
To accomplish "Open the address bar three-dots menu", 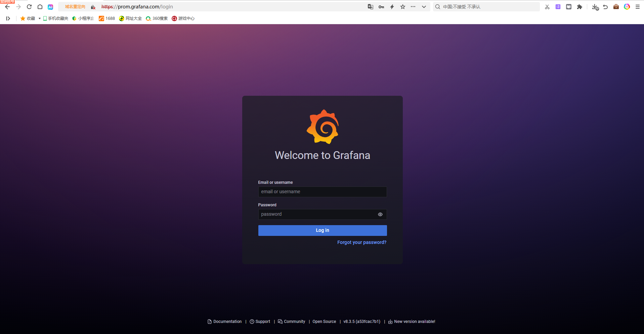I will click(413, 7).
